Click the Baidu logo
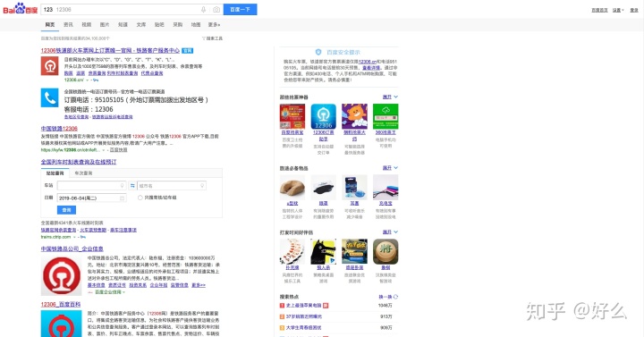The image size is (644, 337). [20, 9]
